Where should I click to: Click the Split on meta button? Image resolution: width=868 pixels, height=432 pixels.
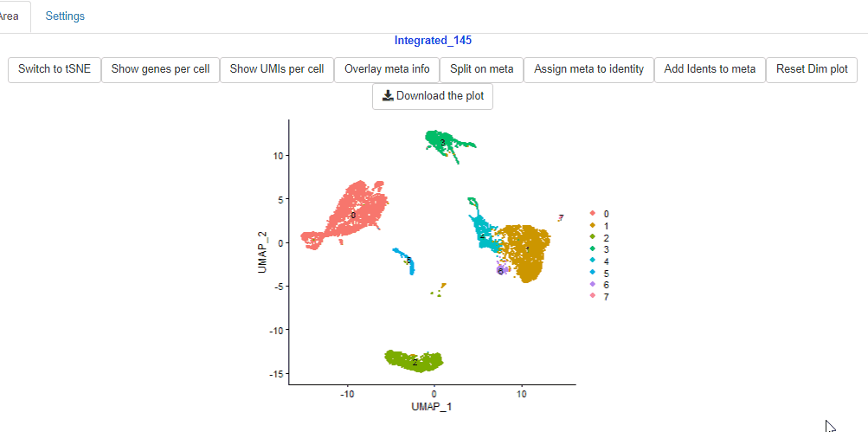[481, 69]
